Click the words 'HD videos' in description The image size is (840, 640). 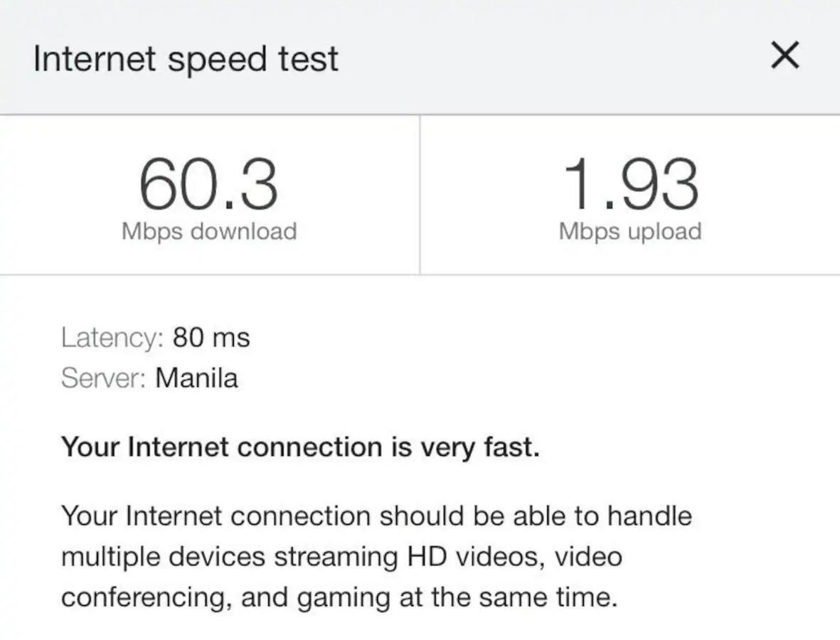tap(476, 557)
